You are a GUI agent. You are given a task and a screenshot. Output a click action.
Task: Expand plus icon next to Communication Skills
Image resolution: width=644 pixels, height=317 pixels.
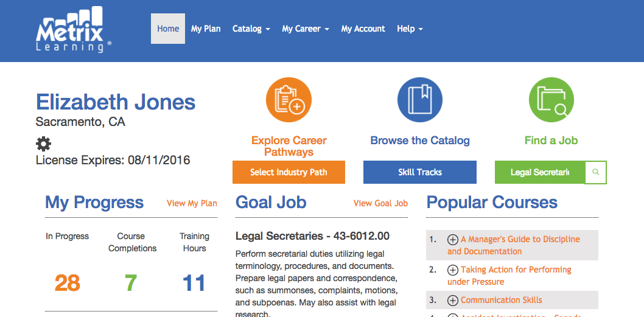click(x=453, y=301)
